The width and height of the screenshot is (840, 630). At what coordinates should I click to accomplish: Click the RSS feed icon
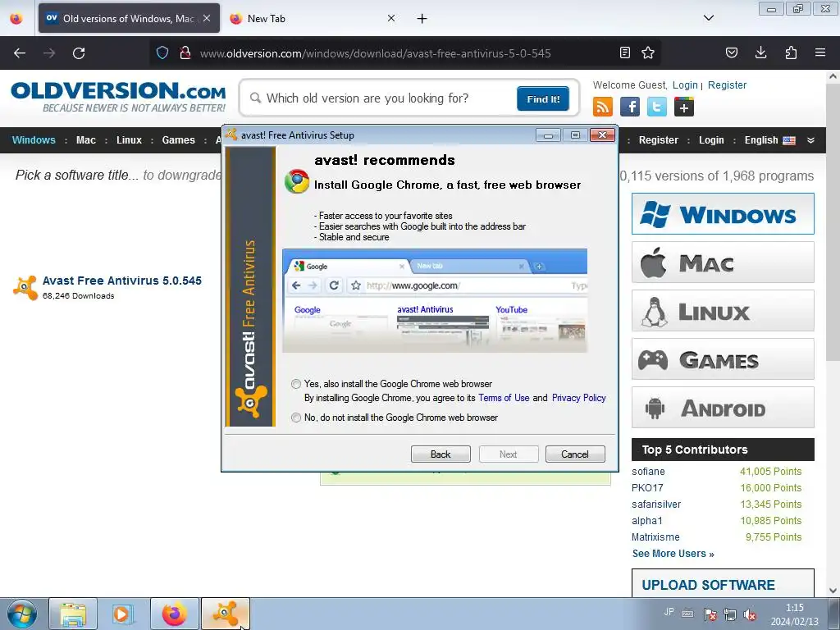[603, 107]
